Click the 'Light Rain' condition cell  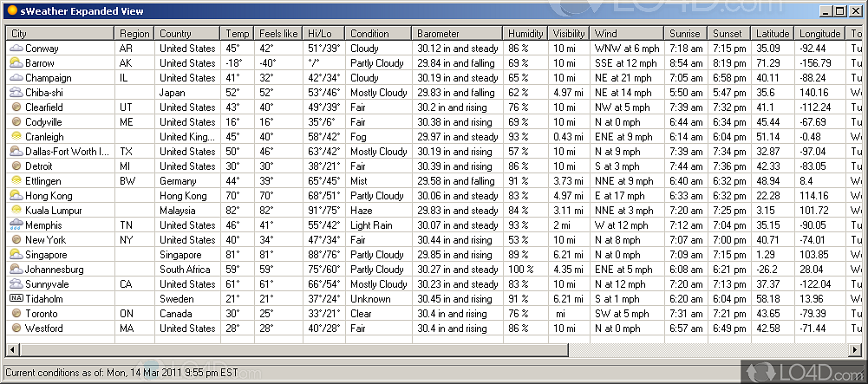[372, 225]
